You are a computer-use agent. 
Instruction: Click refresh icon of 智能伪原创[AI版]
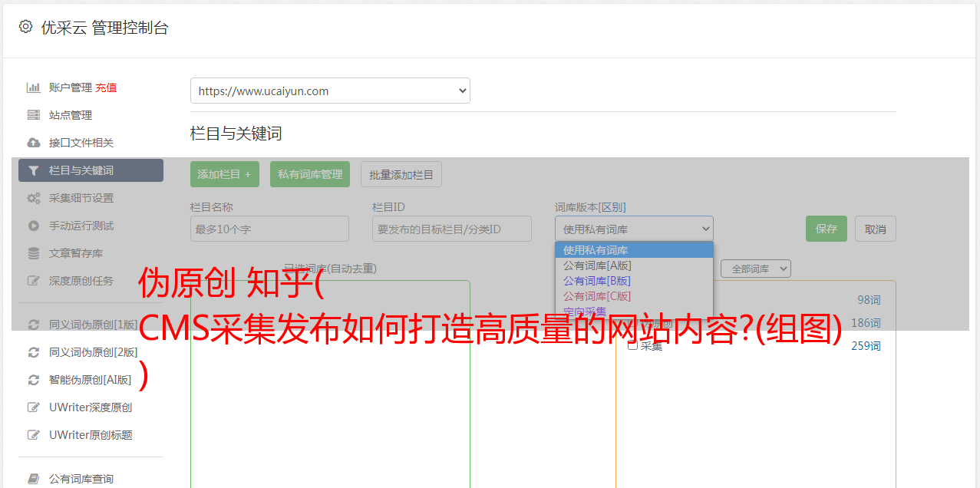coord(33,380)
